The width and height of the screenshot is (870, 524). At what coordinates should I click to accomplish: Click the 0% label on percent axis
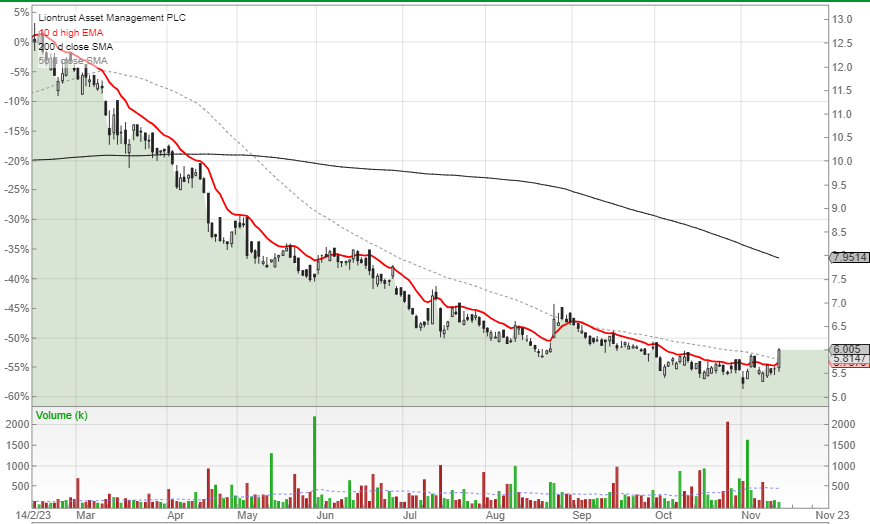(x=22, y=42)
